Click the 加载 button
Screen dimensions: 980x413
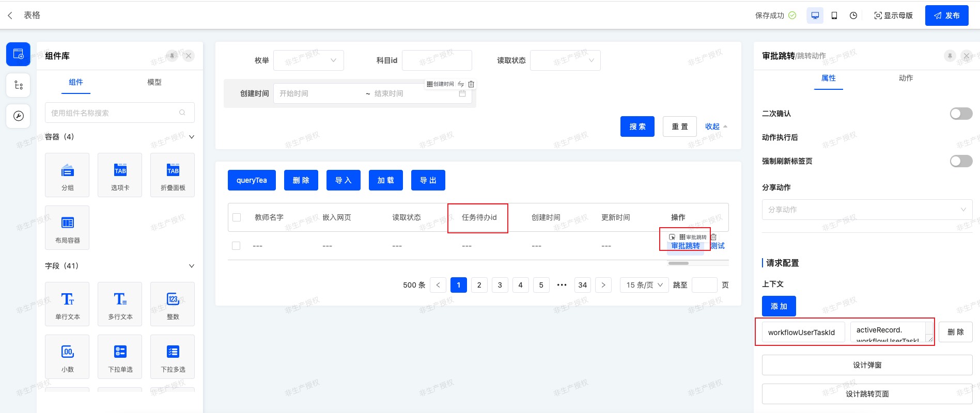click(x=385, y=180)
